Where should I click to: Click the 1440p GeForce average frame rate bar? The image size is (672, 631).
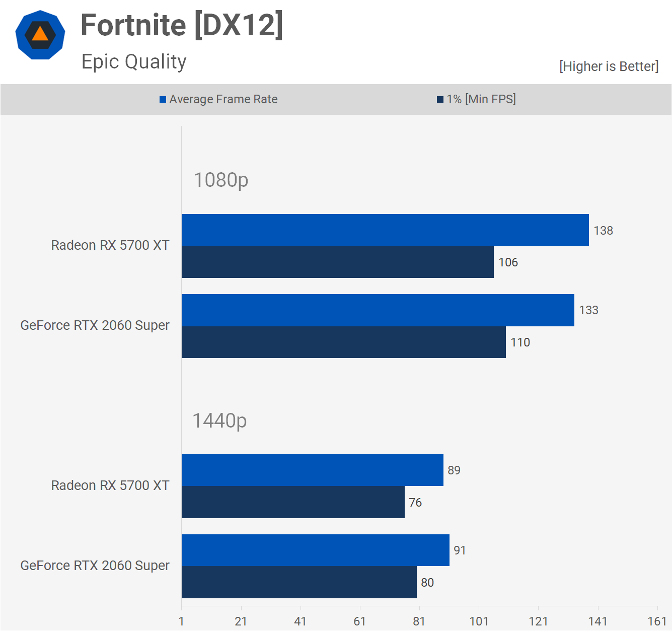tap(316, 550)
